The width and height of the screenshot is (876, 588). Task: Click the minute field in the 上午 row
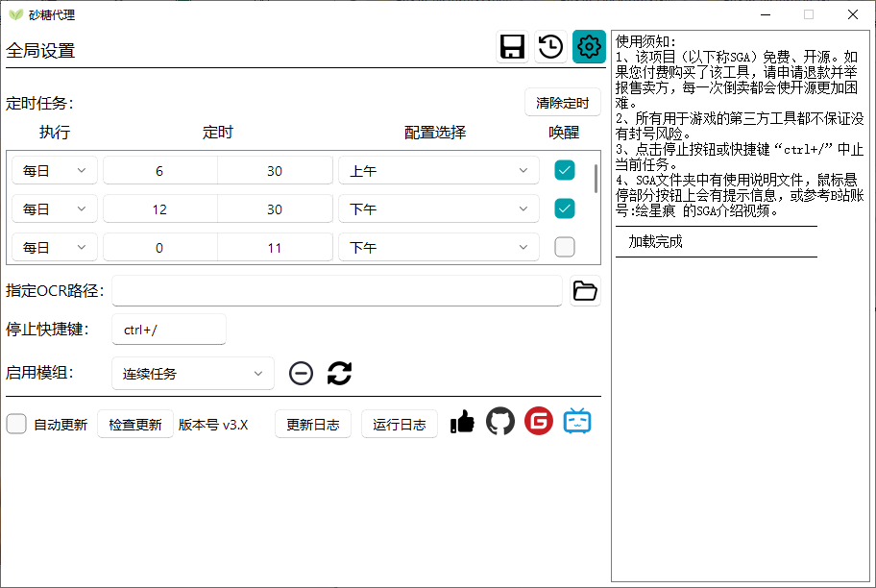[x=275, y=170]
